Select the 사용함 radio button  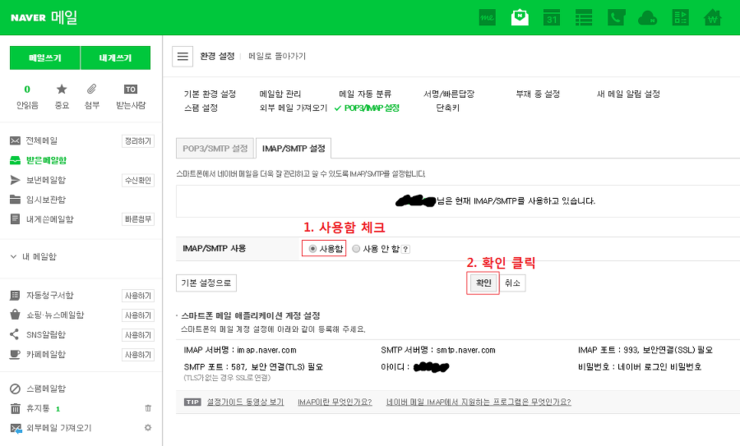(312, 249)
